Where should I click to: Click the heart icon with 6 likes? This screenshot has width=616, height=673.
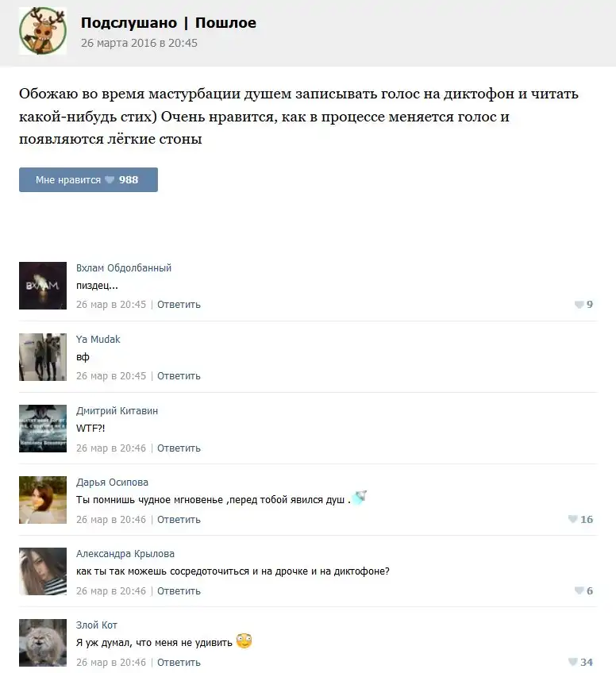(579, 590)
